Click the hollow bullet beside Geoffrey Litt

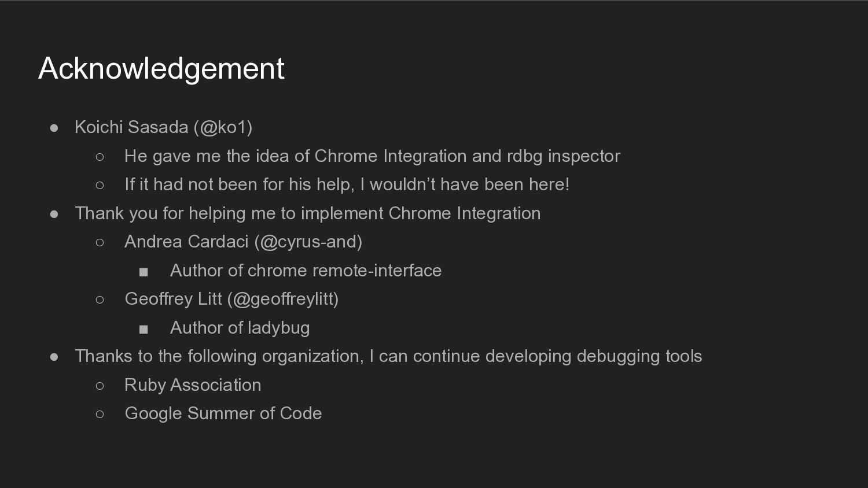pos(100,300)
